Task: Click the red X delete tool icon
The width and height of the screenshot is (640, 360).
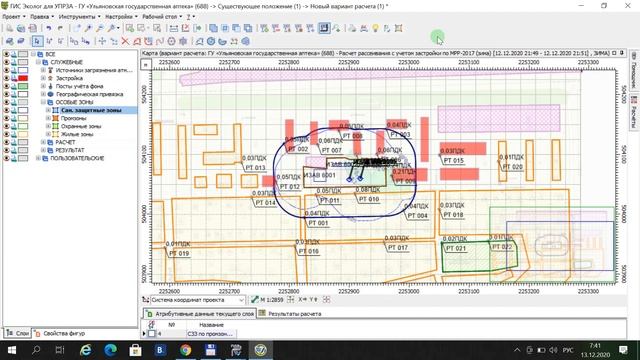Action: tap(125, 41)
